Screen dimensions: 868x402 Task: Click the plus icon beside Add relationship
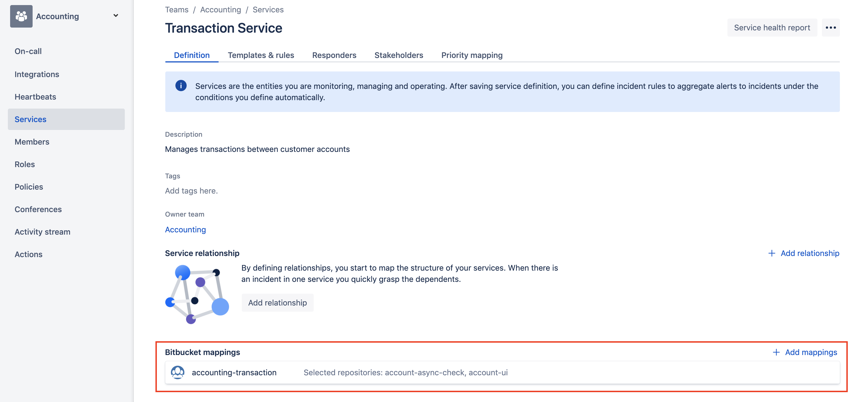(771, 253)
